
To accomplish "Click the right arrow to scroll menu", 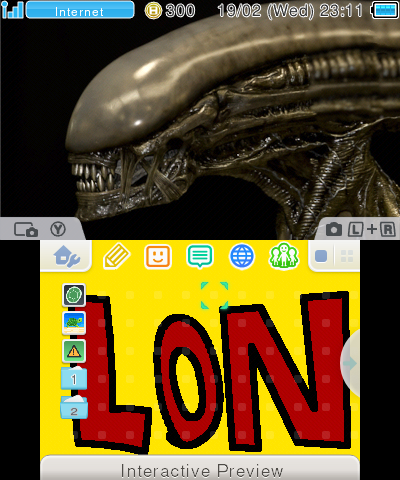I will pyautogui.click(x=350, y=363).
